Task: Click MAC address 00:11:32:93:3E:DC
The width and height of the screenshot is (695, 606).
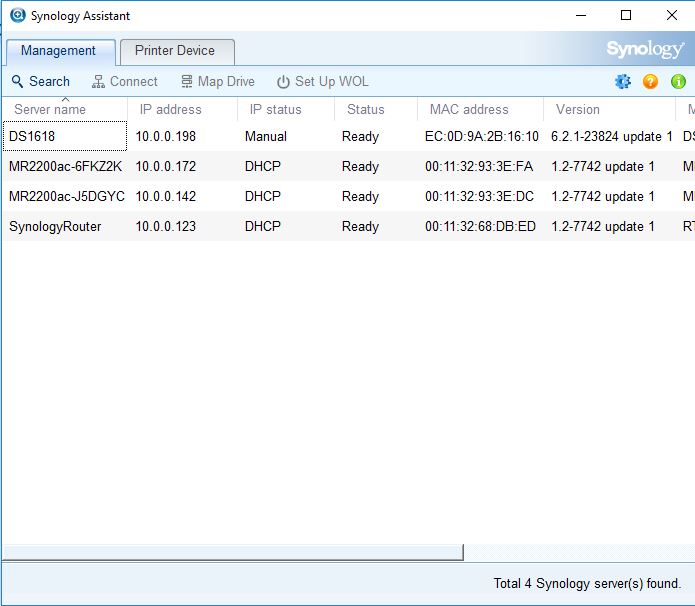Action: 480,196
